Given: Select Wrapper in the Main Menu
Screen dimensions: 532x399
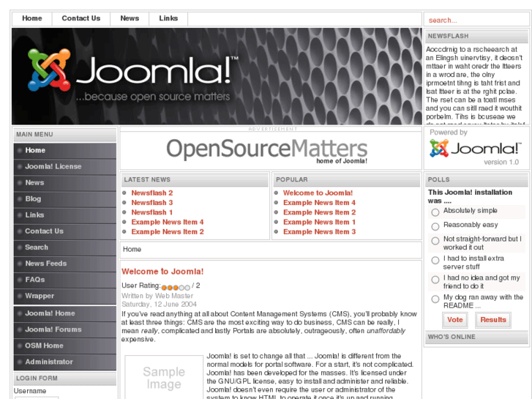Looking at the screenshot, I should point(65,296).
